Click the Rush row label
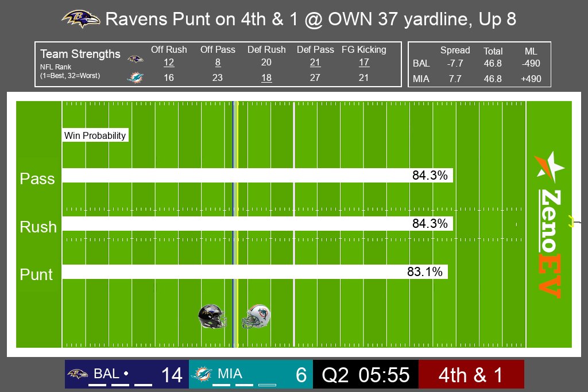The height and width of the screenshot is (392, 588). (x=38, y=227)
